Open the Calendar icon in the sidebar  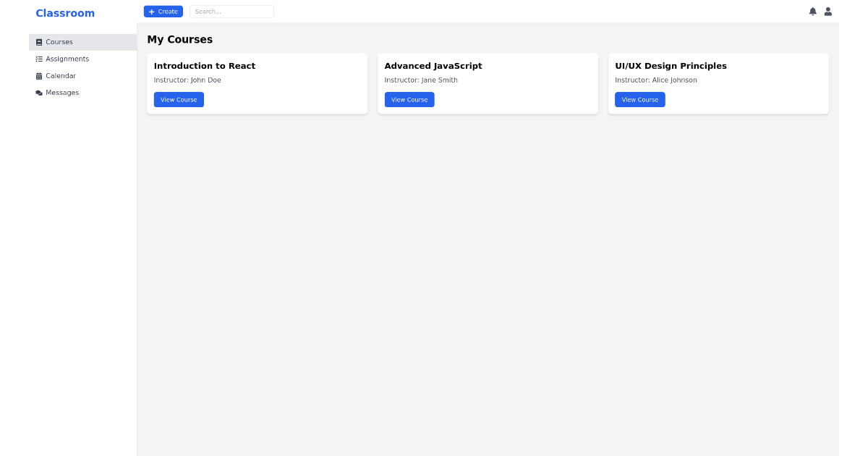[x=38, y=75]
